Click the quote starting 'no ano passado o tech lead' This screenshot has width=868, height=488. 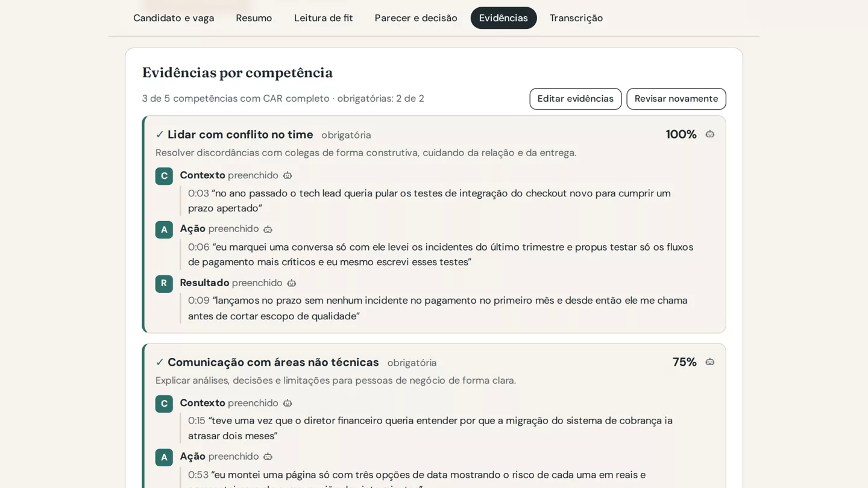tap(429, 201)
